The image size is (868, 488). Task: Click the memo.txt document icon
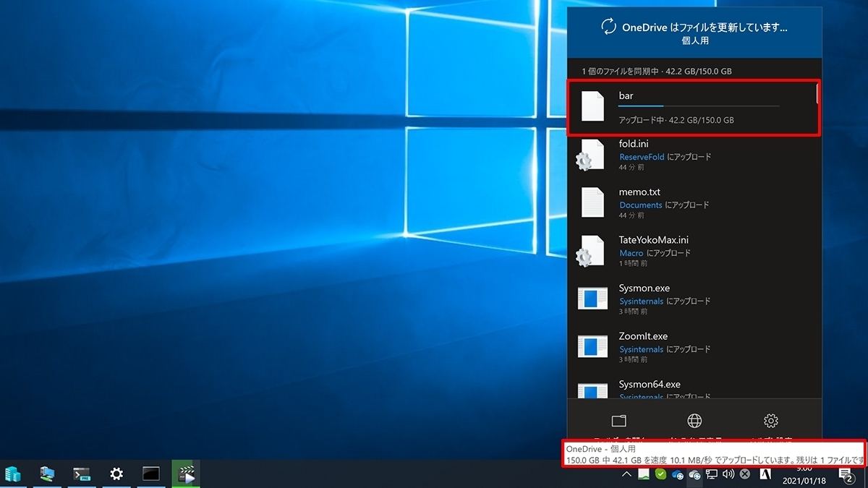point(592,202)
